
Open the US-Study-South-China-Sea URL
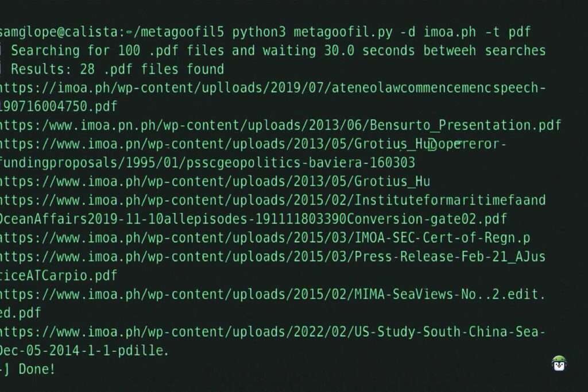[x=273, y=332]
